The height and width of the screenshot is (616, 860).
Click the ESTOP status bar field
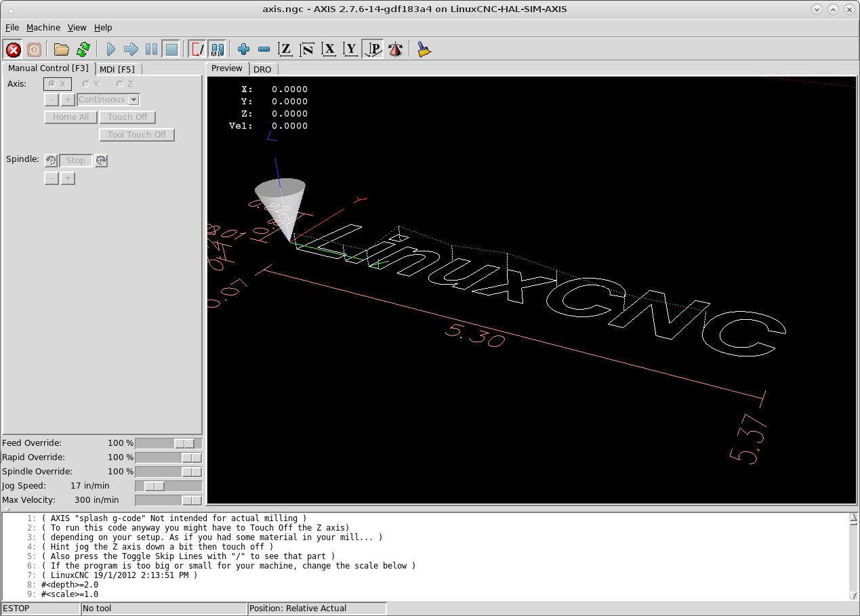(x=41, y=609)
